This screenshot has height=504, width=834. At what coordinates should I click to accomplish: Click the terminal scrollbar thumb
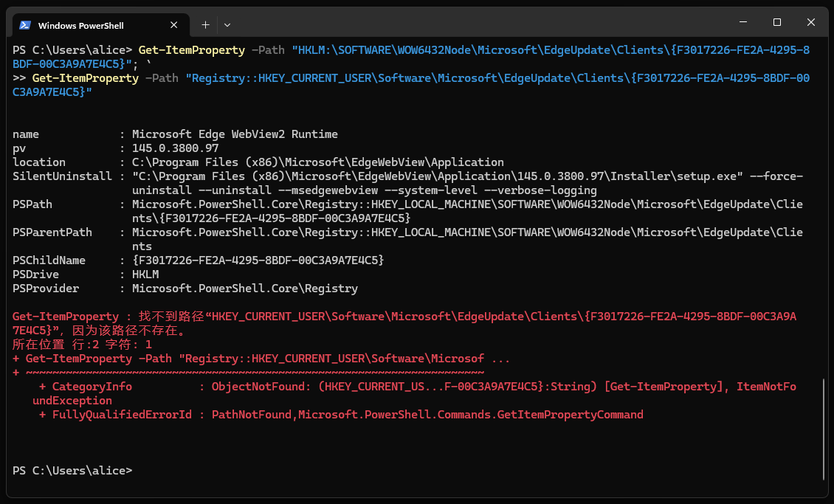pyautogui.click(x=824, y=429)
